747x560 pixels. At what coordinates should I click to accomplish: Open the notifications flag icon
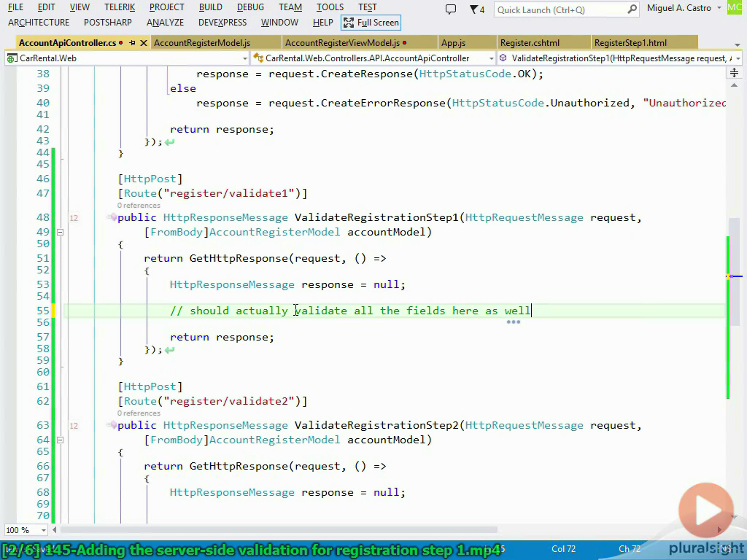pyautogui.click(x=477, y=9)
